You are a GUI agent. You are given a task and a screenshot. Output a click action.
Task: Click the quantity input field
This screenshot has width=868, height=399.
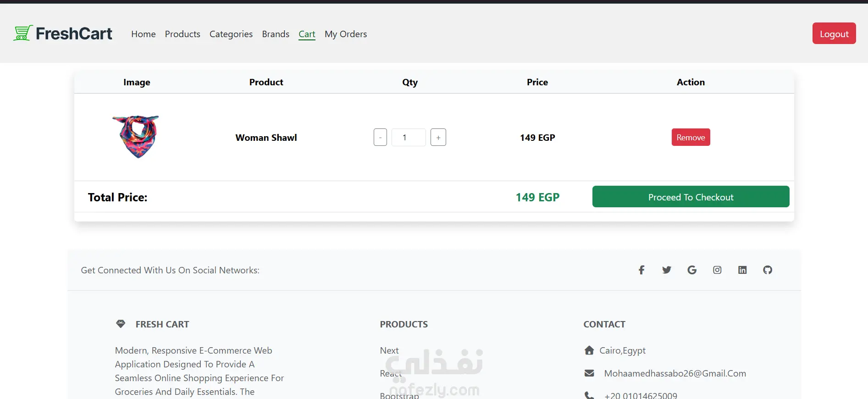click(409, 137)
